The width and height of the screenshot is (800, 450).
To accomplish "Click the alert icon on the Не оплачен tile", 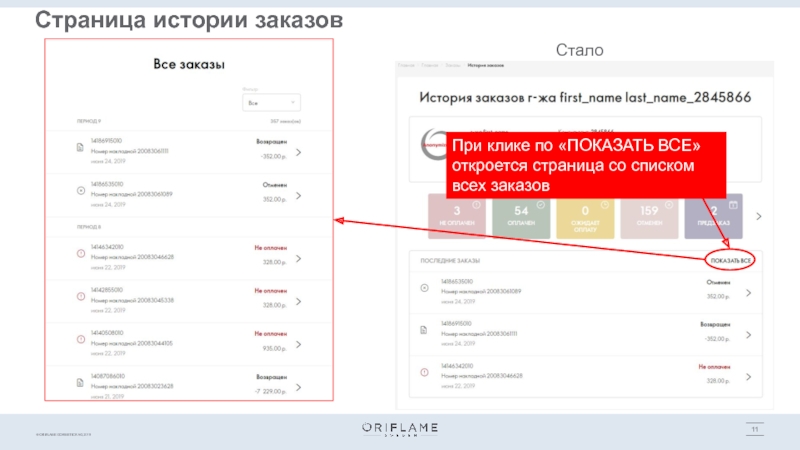I will (x=477, y=205).
